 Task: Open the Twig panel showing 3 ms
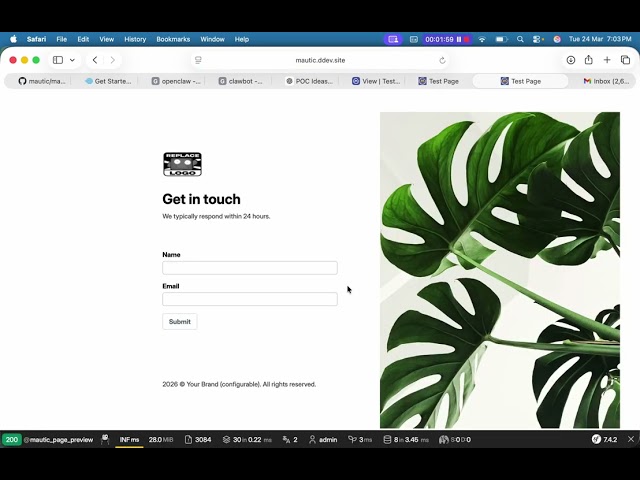[x=360, y=440]
